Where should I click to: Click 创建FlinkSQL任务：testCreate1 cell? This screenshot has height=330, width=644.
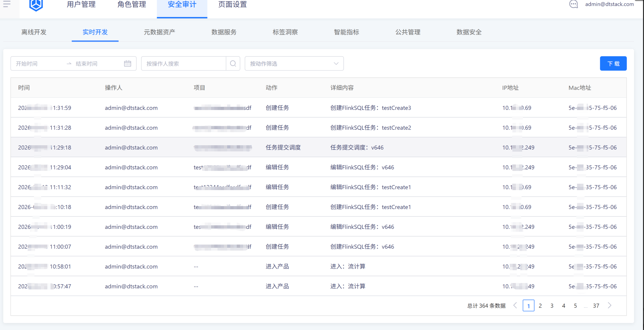point(370,207)
